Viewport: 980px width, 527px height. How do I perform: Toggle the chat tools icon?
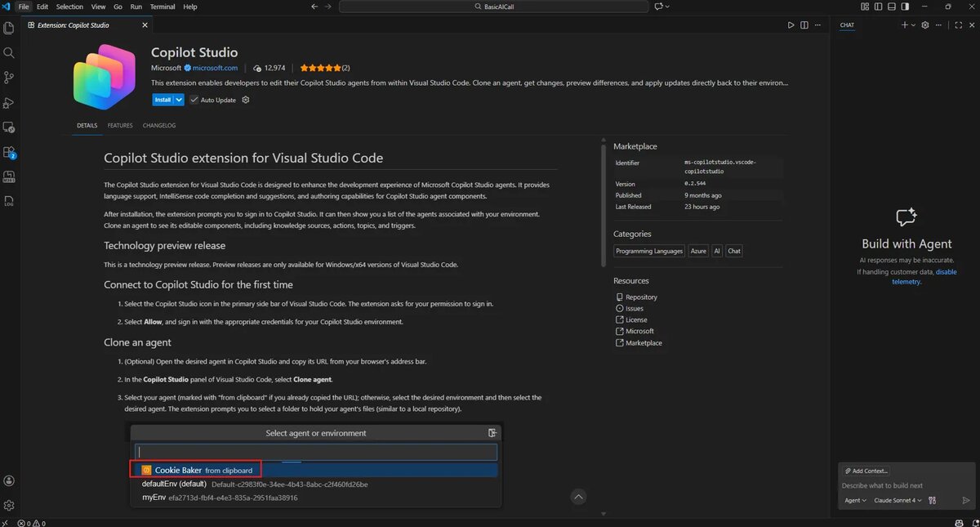(x=932, y=499)
